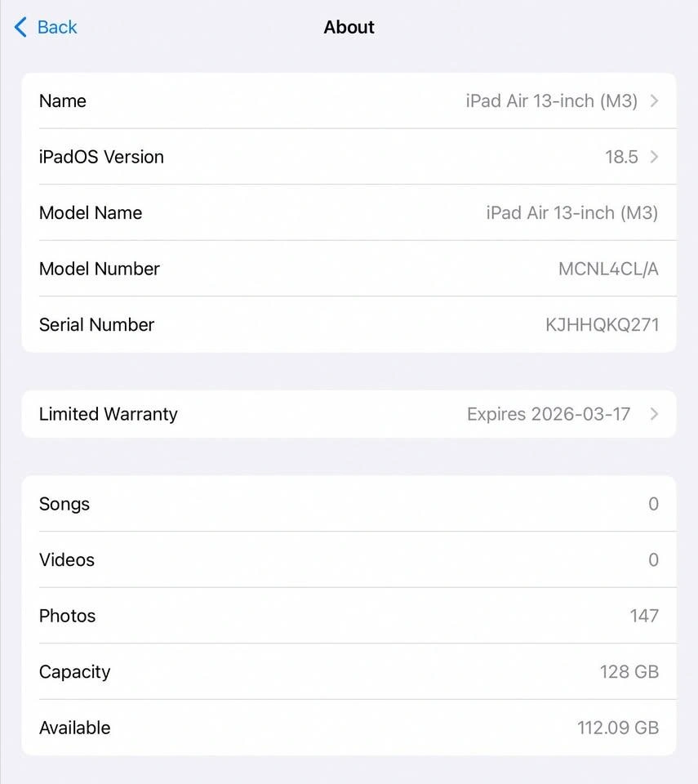The width and height of the screenshot is (698, 784).
Task: Select the Name row label
Action: coord(63,101)
